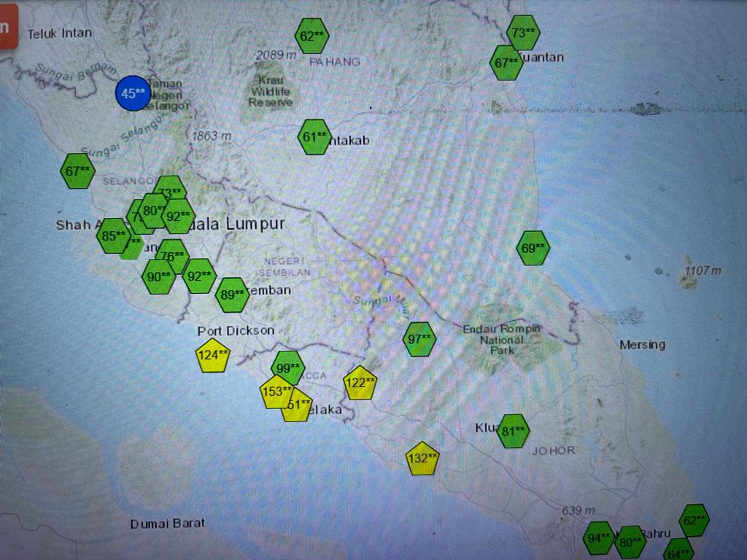Image resolution: width=747 pixels, height=560 pixels.
Task: Click the yellow 153** pentagon marker
Action: pos(276,392)
